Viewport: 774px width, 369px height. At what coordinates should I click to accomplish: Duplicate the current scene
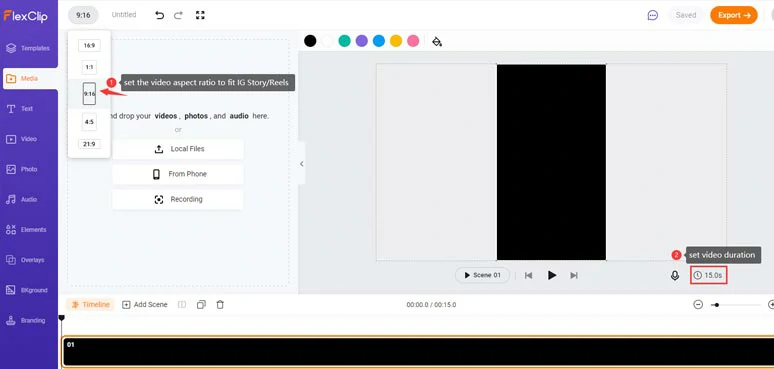coord(201,305)
